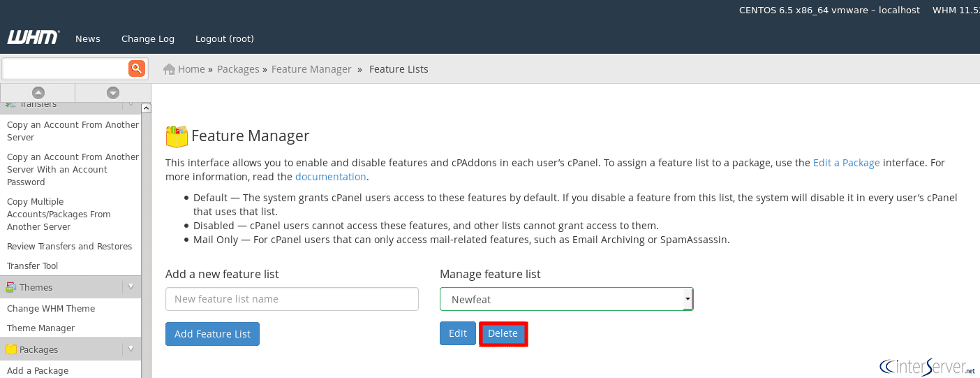Open the Manage feature list dropdown
The width and height of the screenshot is (980, 378).
click(566, 299)
